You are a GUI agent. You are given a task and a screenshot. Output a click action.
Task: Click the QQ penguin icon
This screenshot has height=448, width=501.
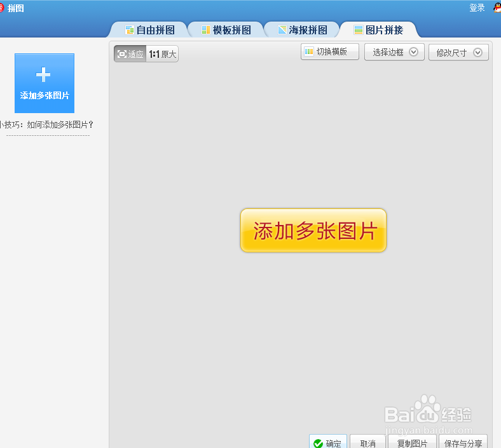click(497, 8)
